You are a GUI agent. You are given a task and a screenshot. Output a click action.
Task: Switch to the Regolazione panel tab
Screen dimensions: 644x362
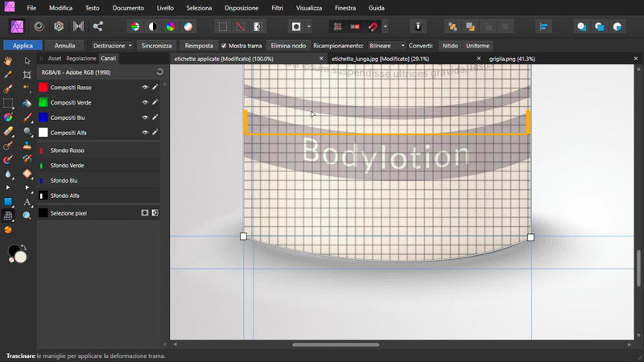pos(81,59)
